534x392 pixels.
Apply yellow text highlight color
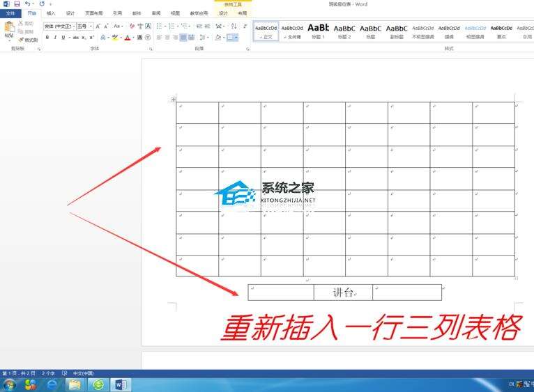(x=115, y=38)
